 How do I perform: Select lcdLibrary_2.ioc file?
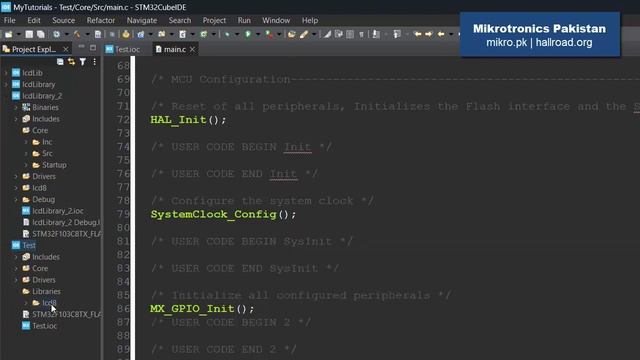pos(58,211)
